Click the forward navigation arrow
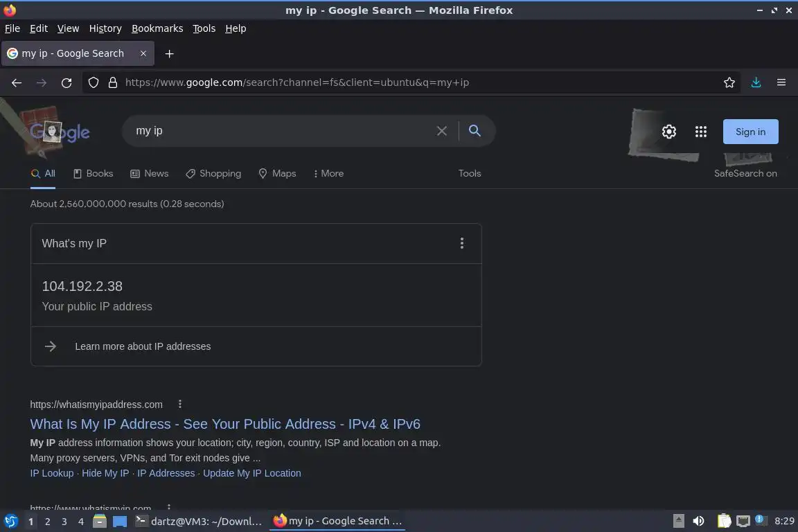 [42, 82]
